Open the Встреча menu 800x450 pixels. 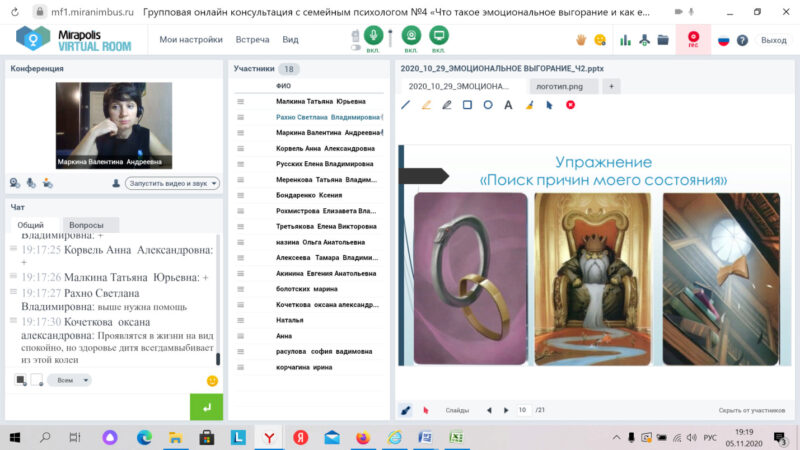(252, 40)
